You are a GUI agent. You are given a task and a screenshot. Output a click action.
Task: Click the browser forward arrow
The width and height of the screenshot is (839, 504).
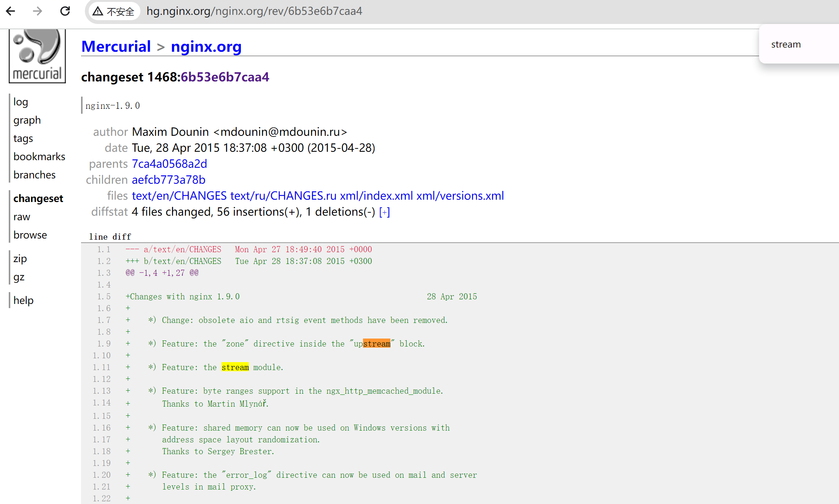coord(37,11)
